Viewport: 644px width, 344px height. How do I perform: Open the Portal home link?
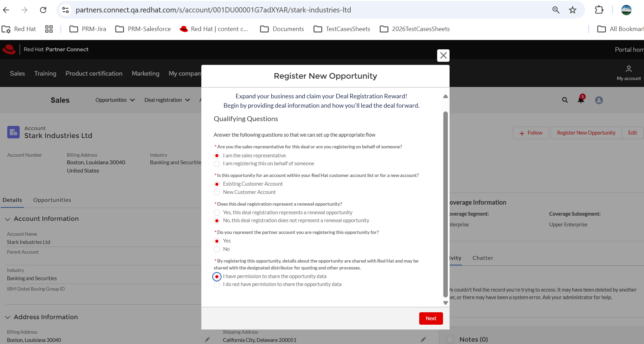click(629, 49)
